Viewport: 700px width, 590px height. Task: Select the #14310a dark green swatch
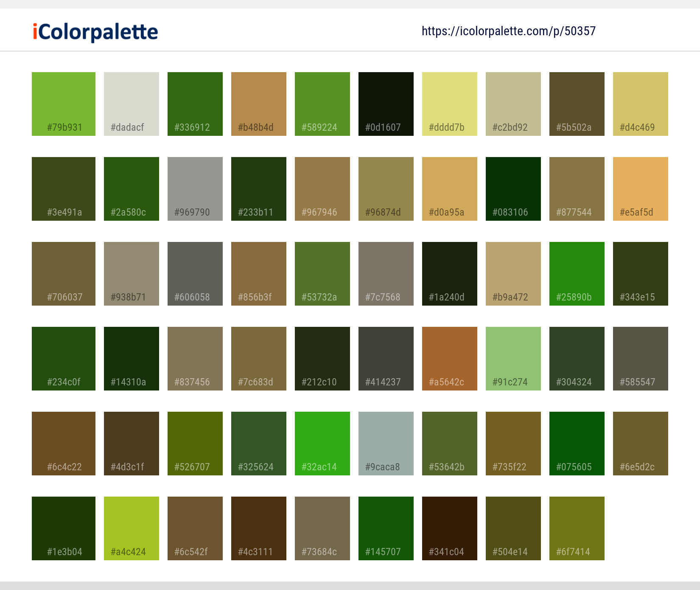click(131, 358)
